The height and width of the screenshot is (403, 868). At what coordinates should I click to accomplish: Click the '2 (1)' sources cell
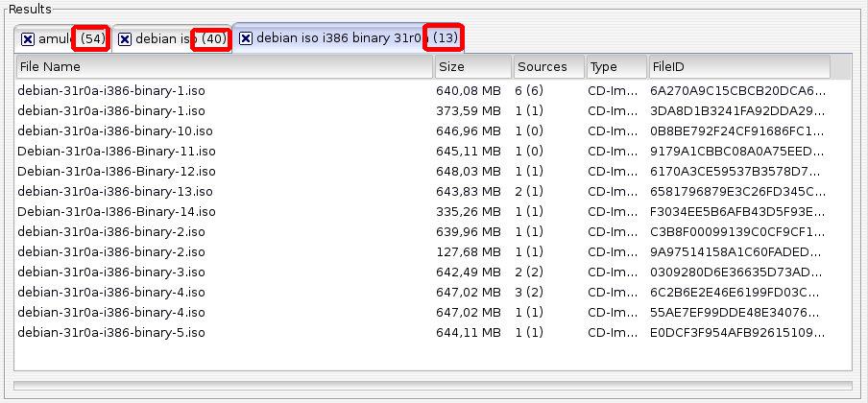pos(529,192)
